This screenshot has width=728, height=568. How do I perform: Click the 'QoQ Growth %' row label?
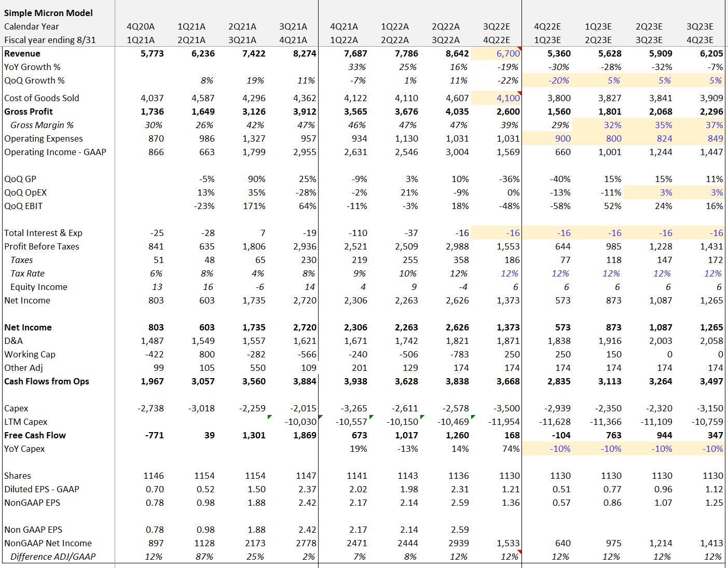pos(34,80)
